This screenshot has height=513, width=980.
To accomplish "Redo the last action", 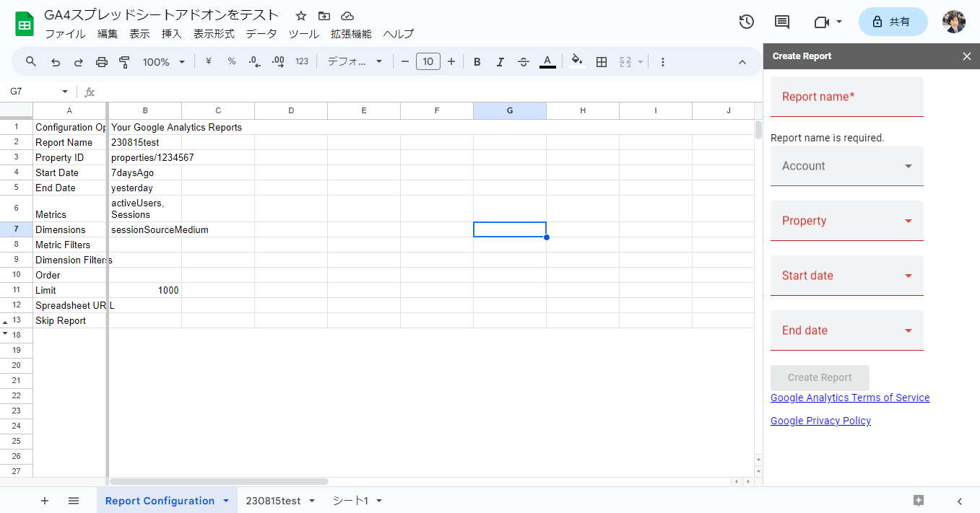I will coord(79,62).
